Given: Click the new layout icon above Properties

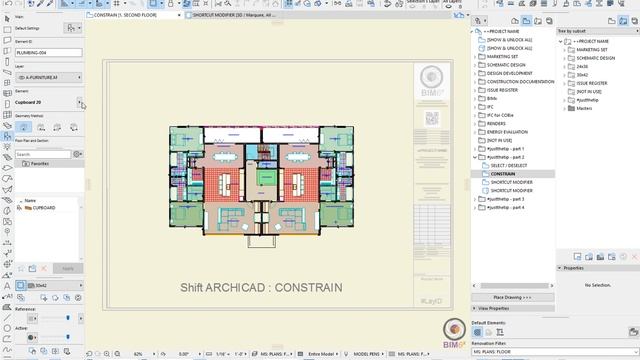Looking at the screenshot, I should point(577,257).
